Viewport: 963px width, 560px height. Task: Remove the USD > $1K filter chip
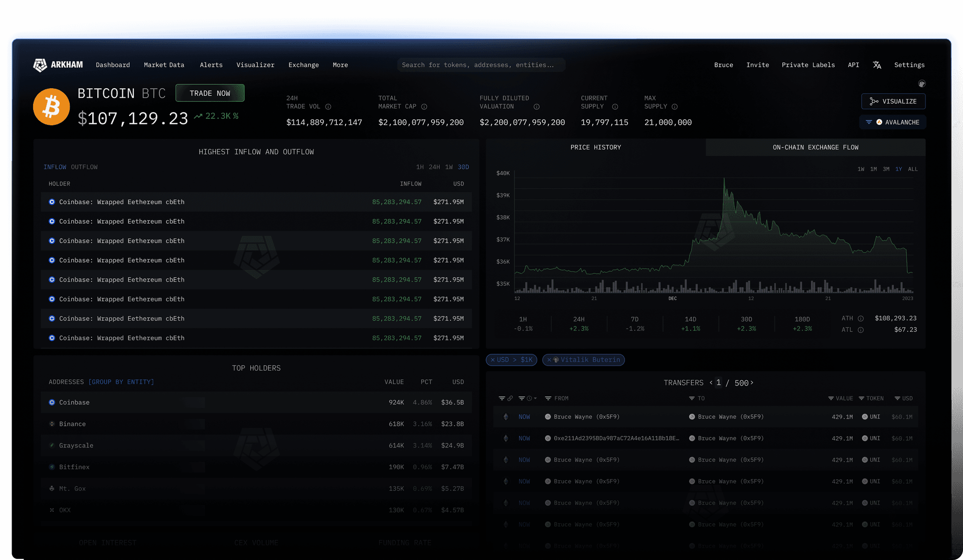(493, 360)
